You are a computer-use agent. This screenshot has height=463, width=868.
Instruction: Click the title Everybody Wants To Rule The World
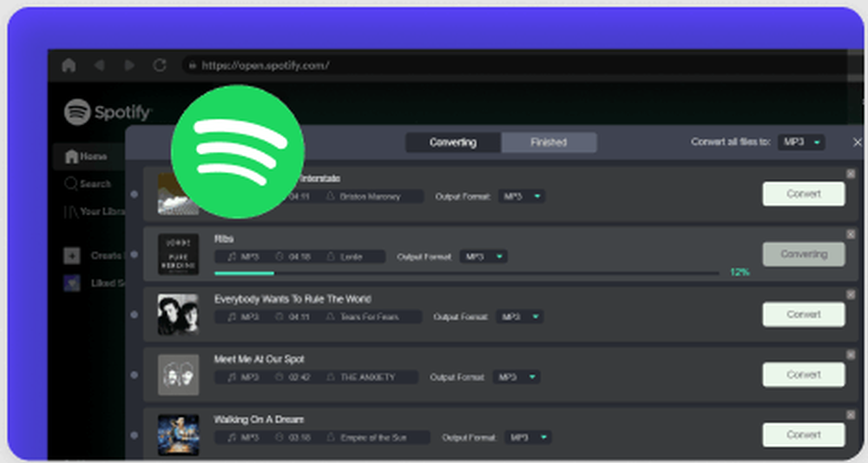coord(293,299)
